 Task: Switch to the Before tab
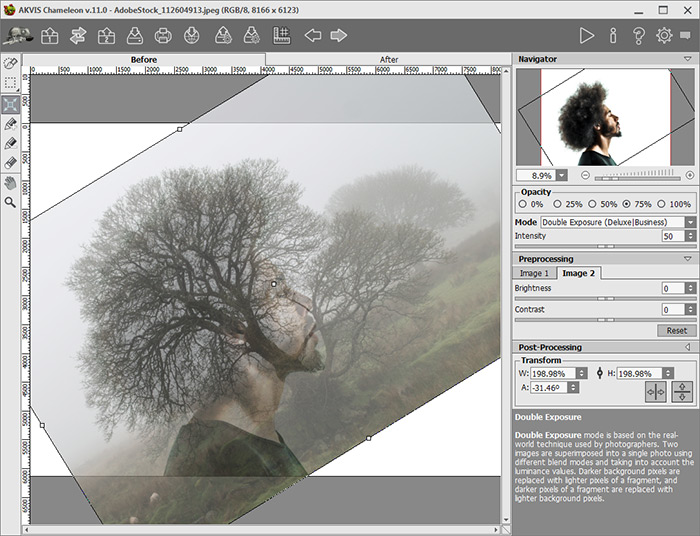point(144,59)
